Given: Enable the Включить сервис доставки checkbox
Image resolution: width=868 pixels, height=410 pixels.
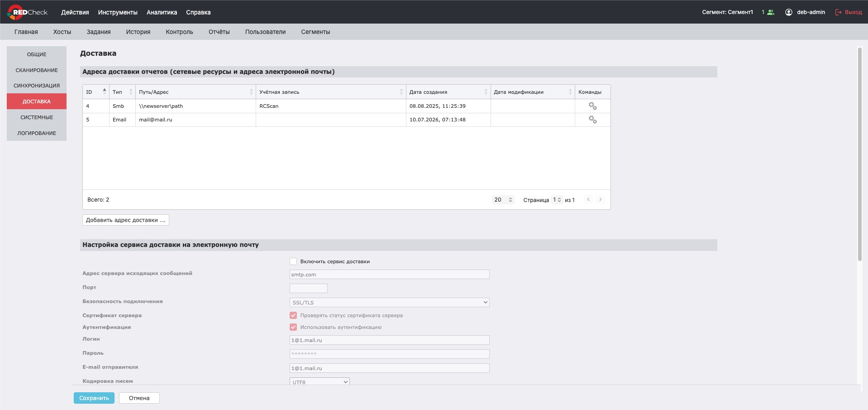Looking at the screenshot, I should (293, 261).
